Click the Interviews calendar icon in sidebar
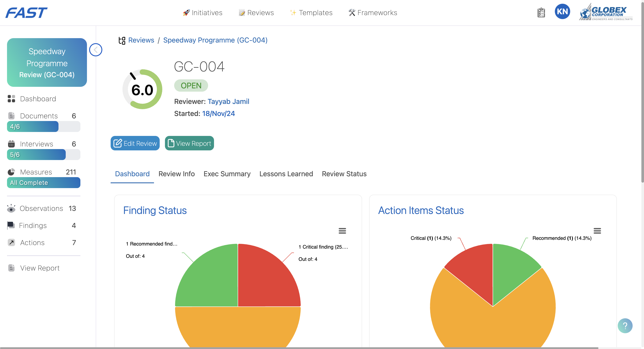This screenshot has height=349, width=644. click(11, 144)
